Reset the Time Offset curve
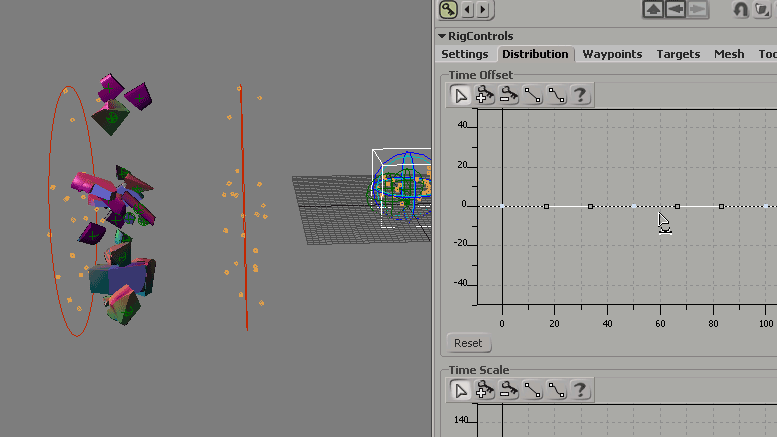Screen dimensions: 777x437 coord(468,343)
